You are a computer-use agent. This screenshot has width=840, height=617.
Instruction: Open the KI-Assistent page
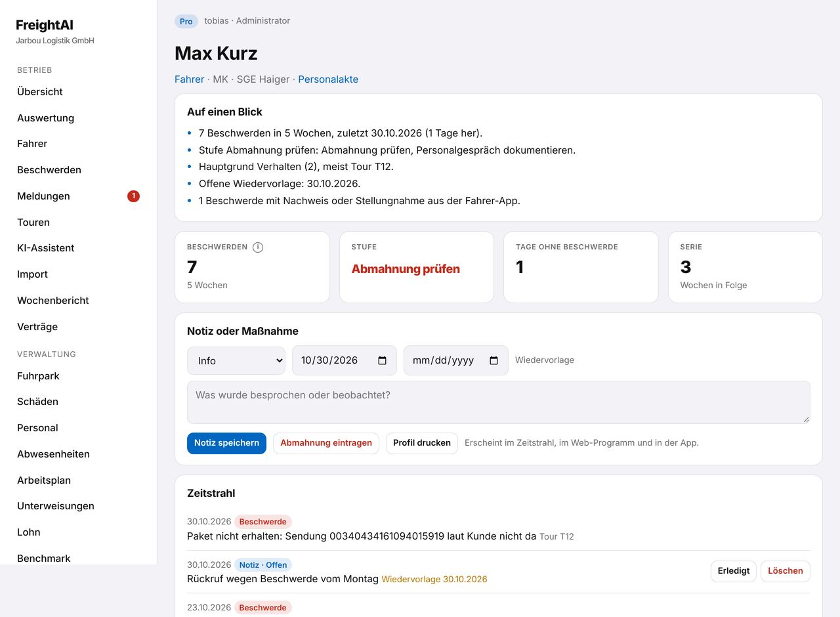(46, 248)
